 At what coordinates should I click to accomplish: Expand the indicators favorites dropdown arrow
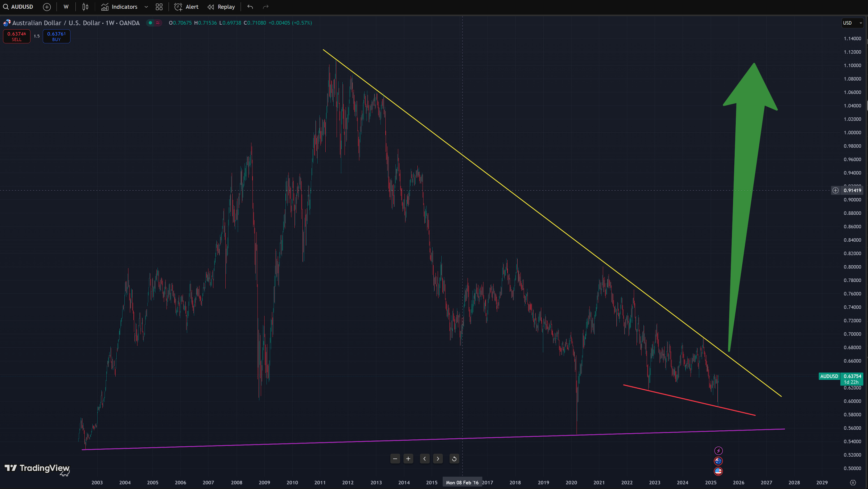click(146, 7)
